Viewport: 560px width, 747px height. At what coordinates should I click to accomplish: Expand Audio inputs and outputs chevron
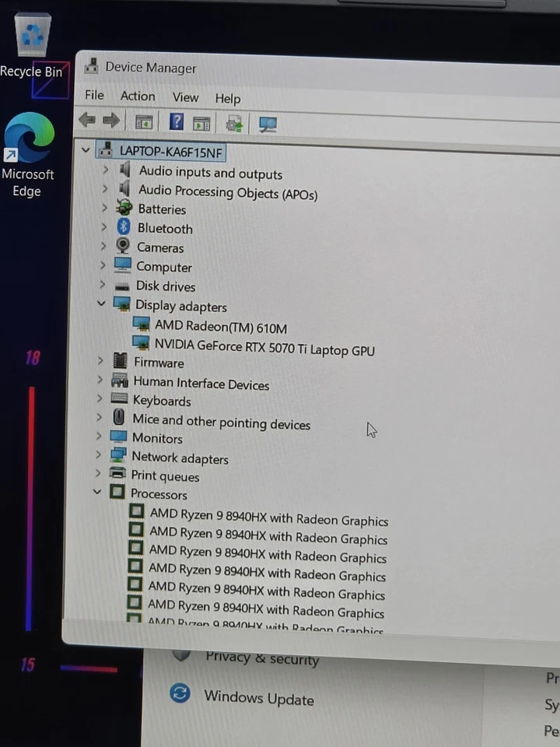tap(106, 169)
